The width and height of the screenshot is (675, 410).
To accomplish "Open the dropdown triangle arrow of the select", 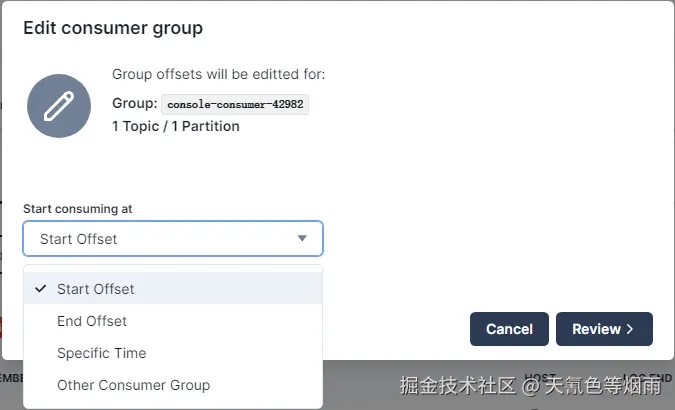I will click(x=302, y=238).
